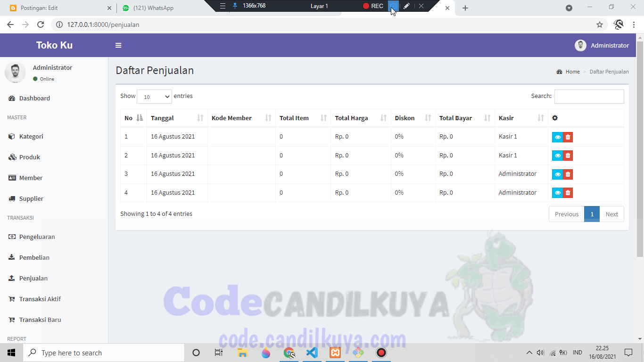The height and width of the screenshot is (362, 644).
Task: Click the Next pagination button
Action: 611,214
